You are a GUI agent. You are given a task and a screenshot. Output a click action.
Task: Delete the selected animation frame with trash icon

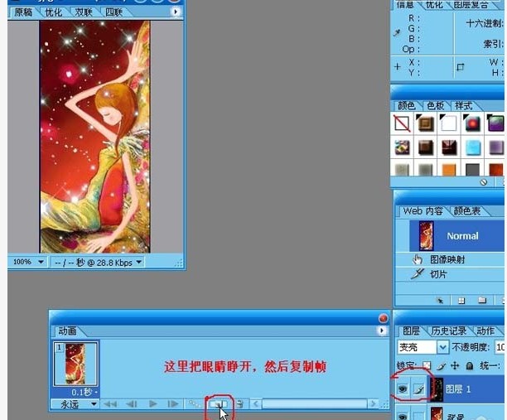point(239,403)
